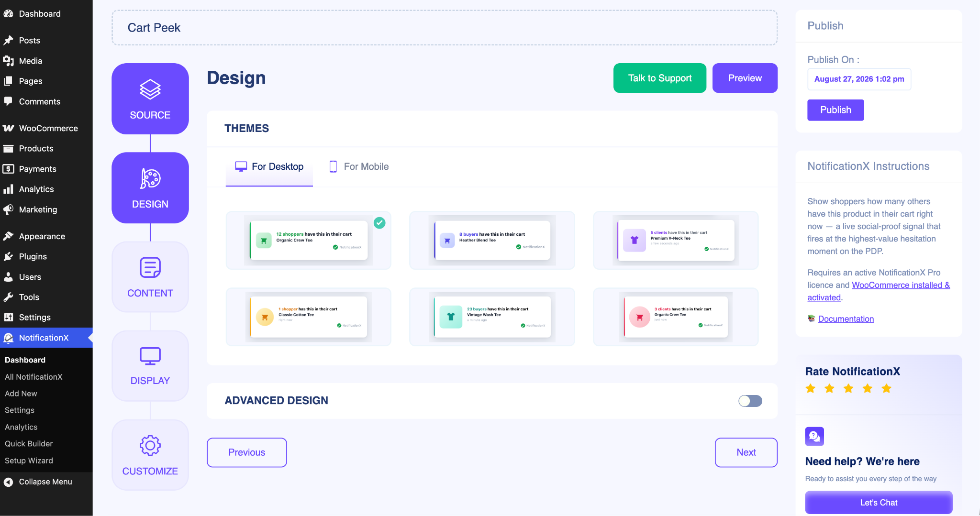The width and height of the screenshot is (980, 516).
Task: Click the Marketing megaphone icon
Action: pos(8,209)
